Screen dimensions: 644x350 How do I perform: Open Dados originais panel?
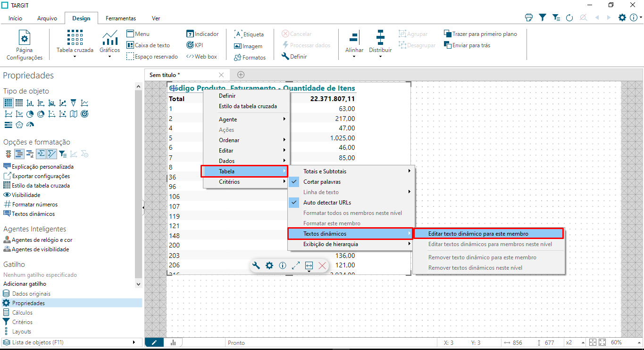(27, 294)
